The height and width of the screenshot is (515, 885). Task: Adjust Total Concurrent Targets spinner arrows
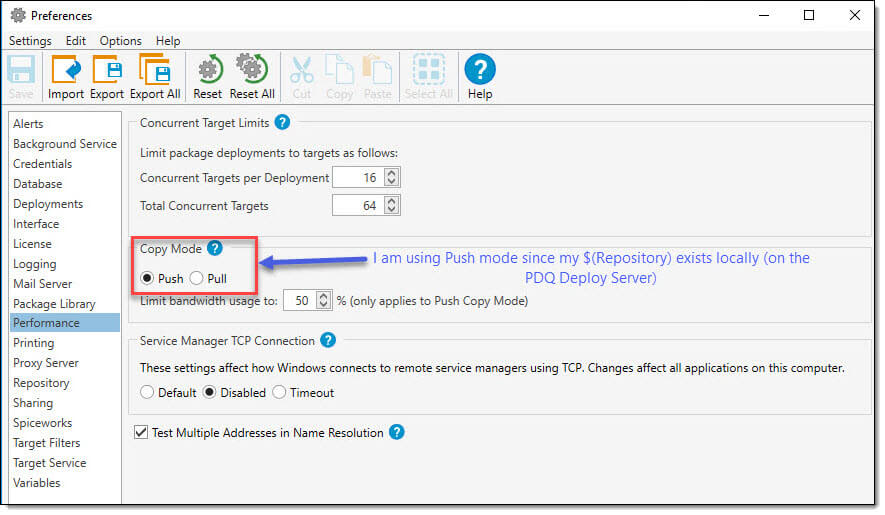coord(391,205)
